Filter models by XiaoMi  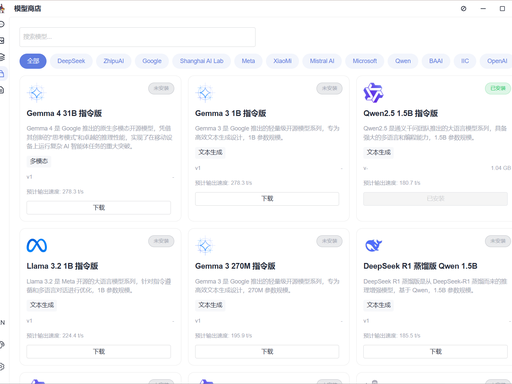(282, 61)
